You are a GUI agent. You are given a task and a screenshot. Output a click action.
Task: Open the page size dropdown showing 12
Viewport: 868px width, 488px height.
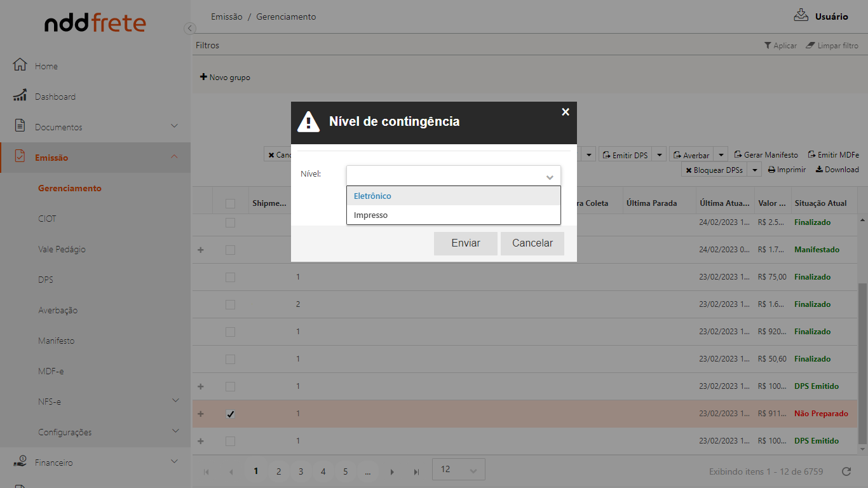click(x=458, y=470)
